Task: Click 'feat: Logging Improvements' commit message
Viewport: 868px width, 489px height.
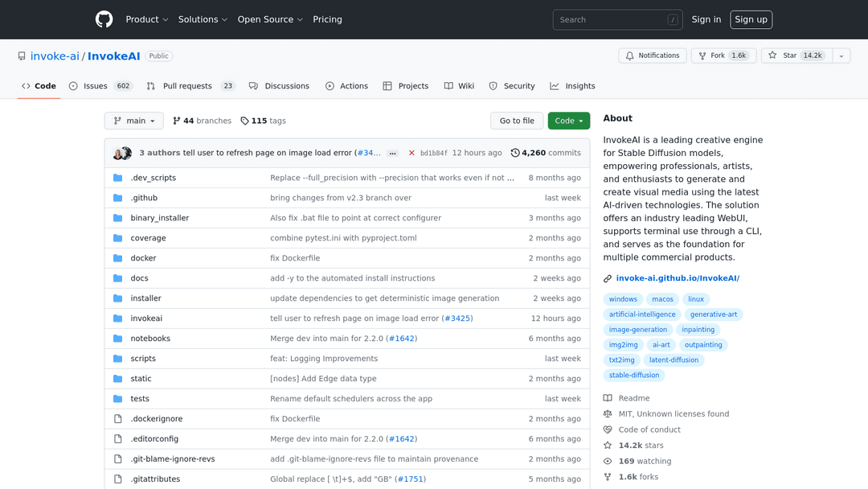Action: [324, 359]
